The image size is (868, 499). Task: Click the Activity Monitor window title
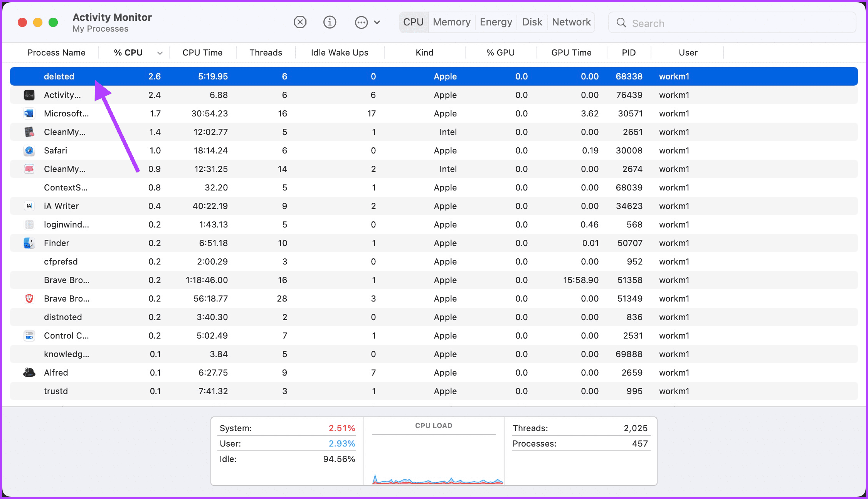pos(112,17)
